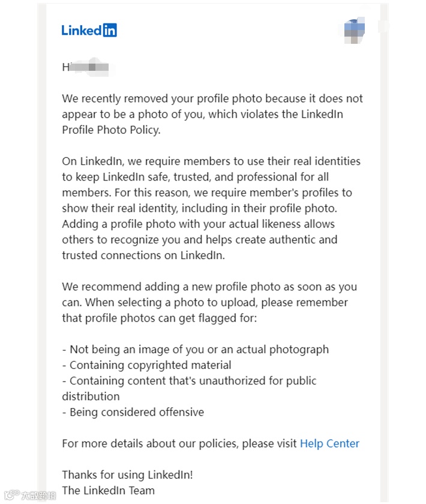Click the blurred recipient name after Hi

91,67
